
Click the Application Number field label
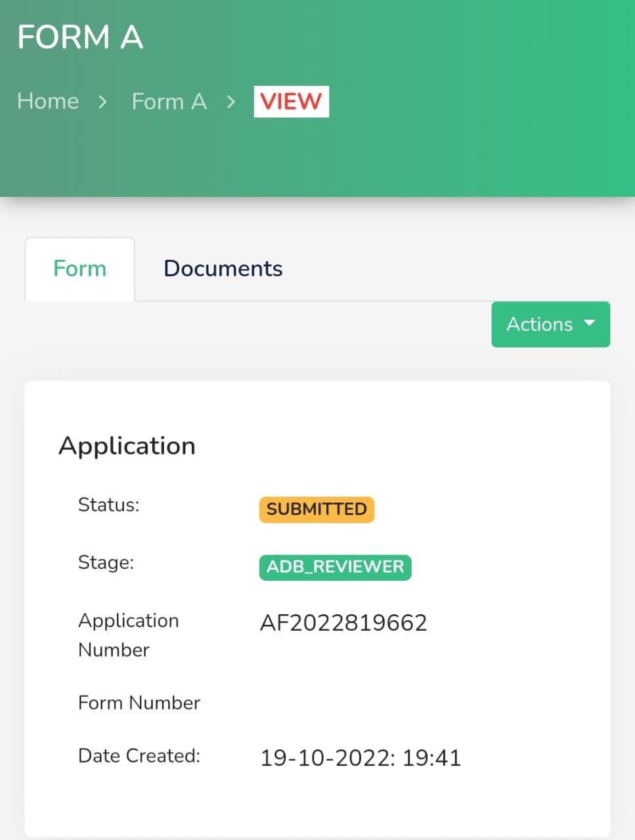tap(128, 635)
